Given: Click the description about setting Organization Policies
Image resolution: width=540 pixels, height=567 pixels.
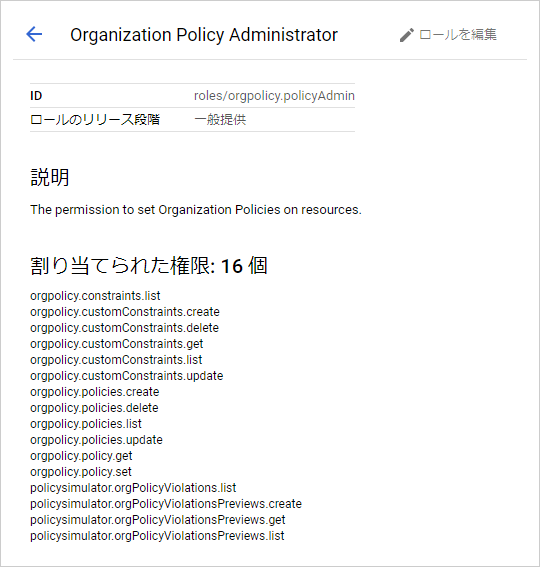Looking at the screenshot, I should (x=196, y=210).
